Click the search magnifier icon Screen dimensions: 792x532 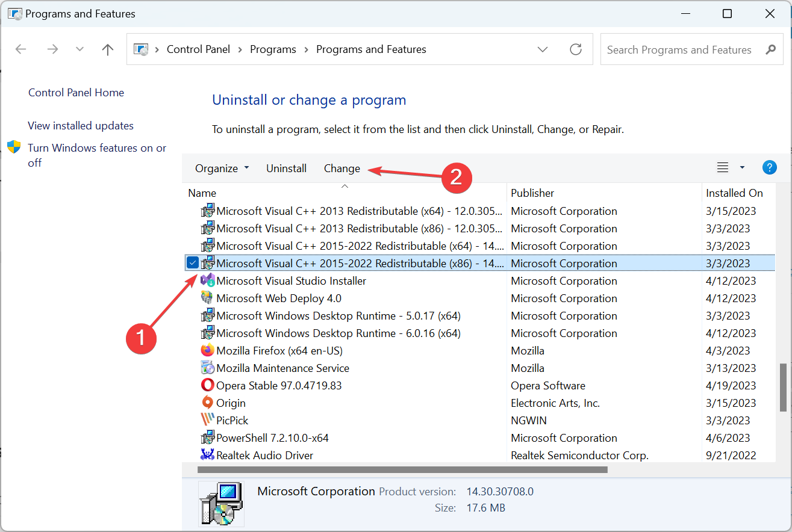coord(770,50)
